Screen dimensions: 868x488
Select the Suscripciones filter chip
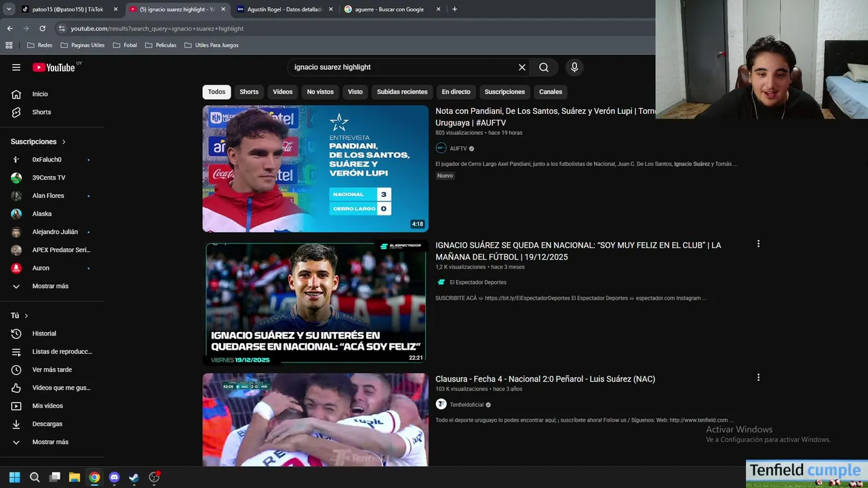505,91
